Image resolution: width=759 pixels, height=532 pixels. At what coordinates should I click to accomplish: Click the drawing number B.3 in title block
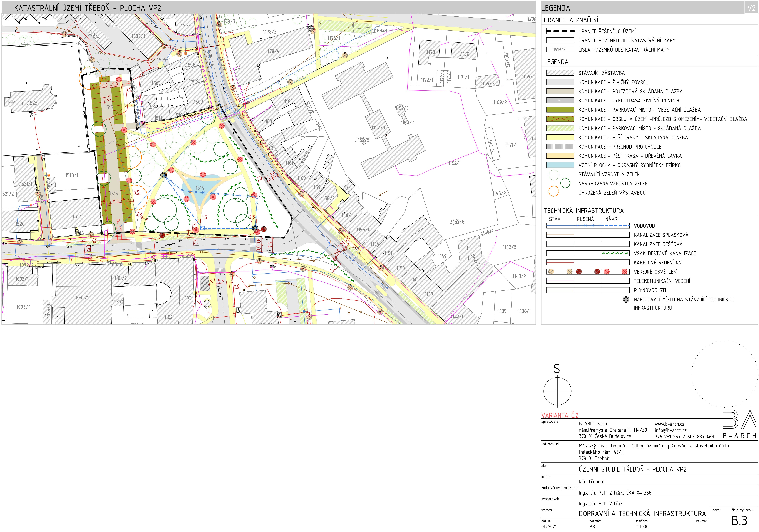pyautogui.click(x=739, y=520)
